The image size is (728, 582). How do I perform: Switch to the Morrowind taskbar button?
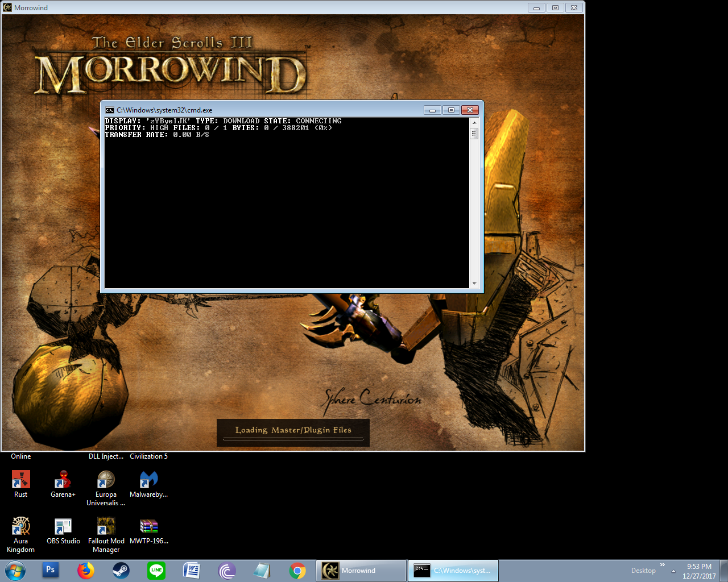click(361, 571)
